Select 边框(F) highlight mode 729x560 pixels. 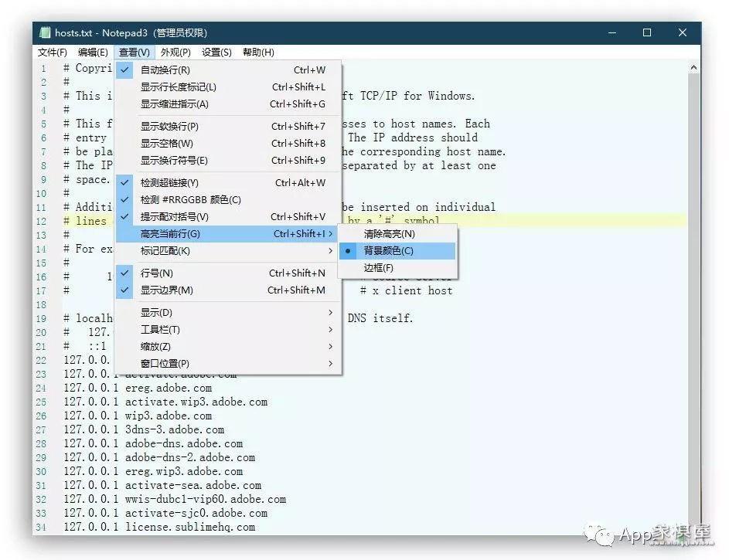point(397,268)
